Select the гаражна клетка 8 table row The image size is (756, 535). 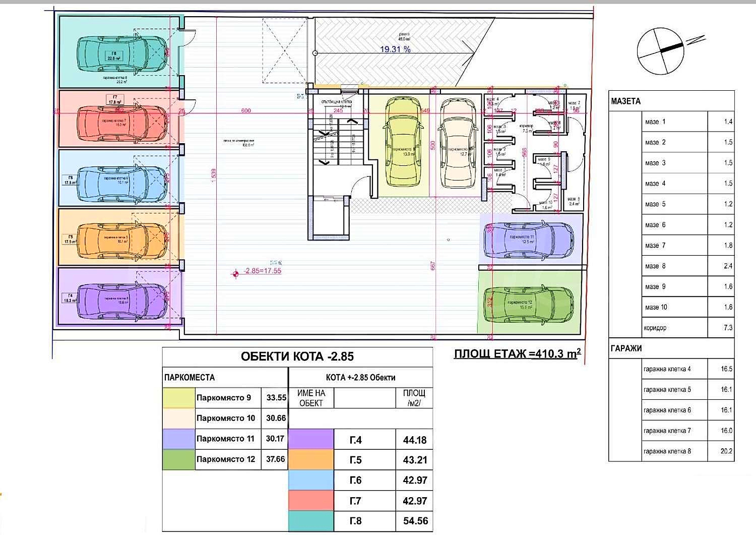(671, 451)
